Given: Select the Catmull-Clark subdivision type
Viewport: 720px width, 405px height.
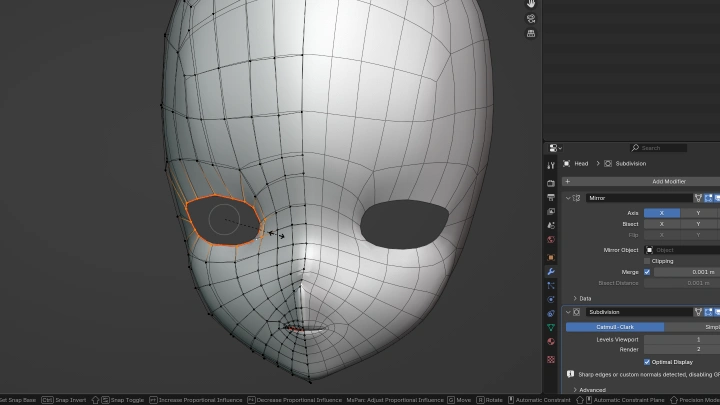Looking at the screenshot, I should pos(614,327).
